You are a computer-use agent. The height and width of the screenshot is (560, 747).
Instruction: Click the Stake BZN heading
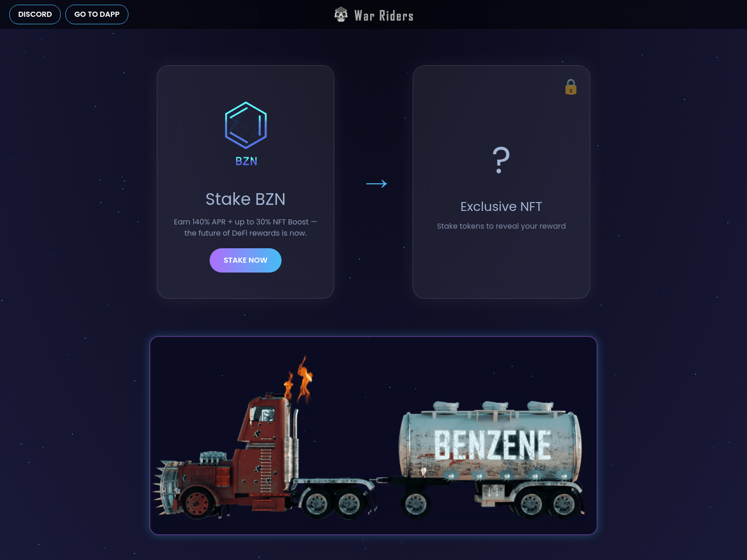coord(246,199)
